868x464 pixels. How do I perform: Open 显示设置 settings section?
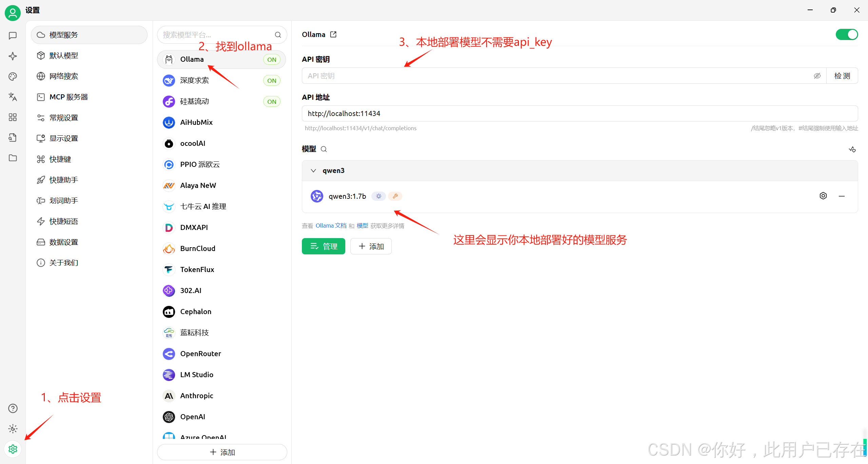pos(89,138)
